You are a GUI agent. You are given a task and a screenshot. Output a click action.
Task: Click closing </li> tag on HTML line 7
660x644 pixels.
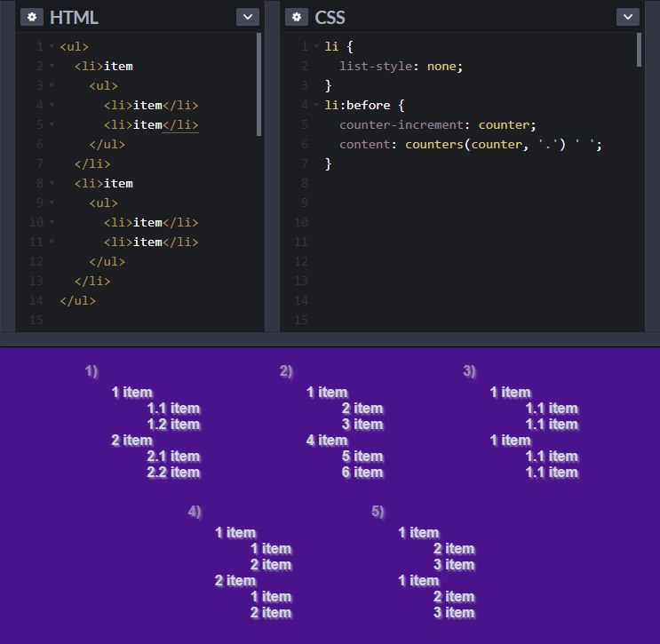click(x=92, y=163)
